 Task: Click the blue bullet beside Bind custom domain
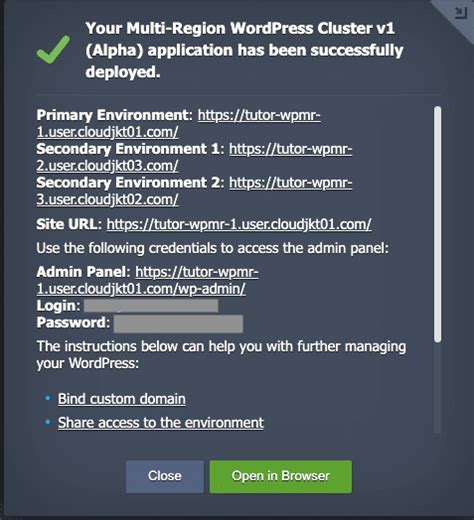pyautogui.click(x=48, y=398)
